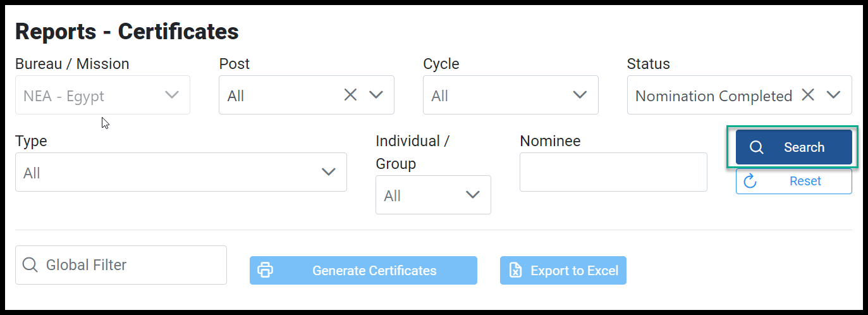Screen dimensions: 868x315
Task: Click Generate Certificates button
Action: pos(364,271)
